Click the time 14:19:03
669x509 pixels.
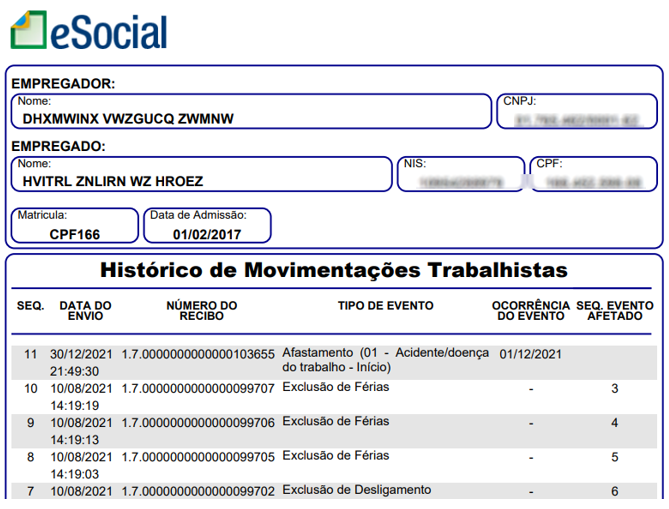(75, 474)
